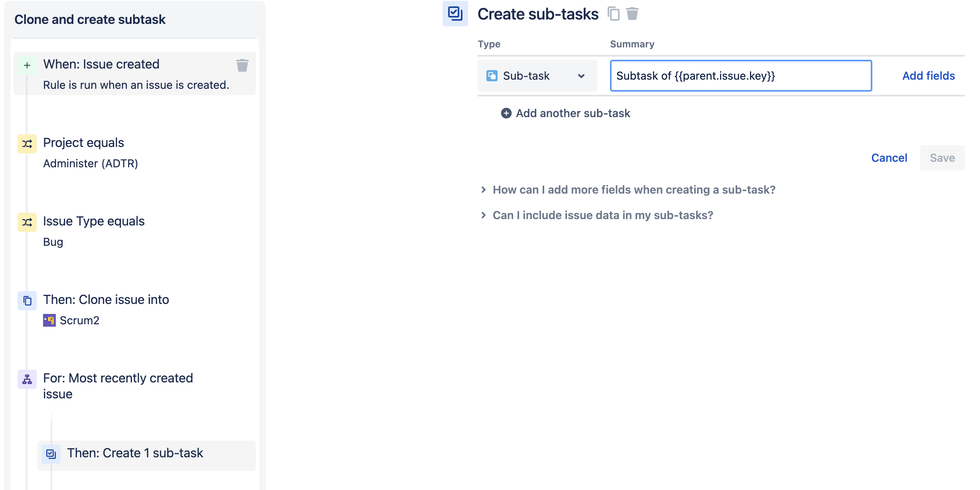Delete the Issue created trigger with trash icon

(x=242, y=65)
